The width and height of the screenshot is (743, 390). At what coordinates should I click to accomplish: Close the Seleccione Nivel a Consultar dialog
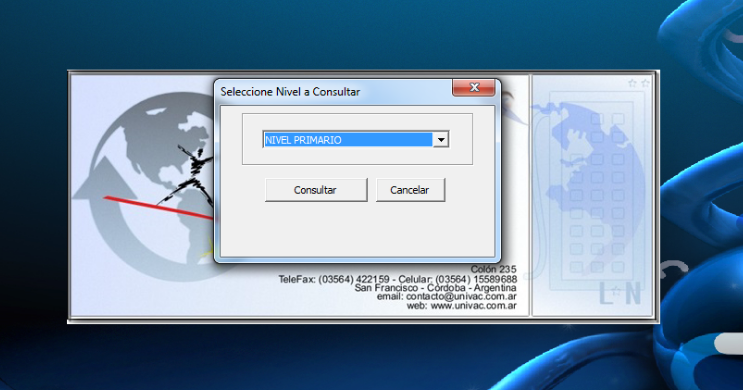[473, 88]
